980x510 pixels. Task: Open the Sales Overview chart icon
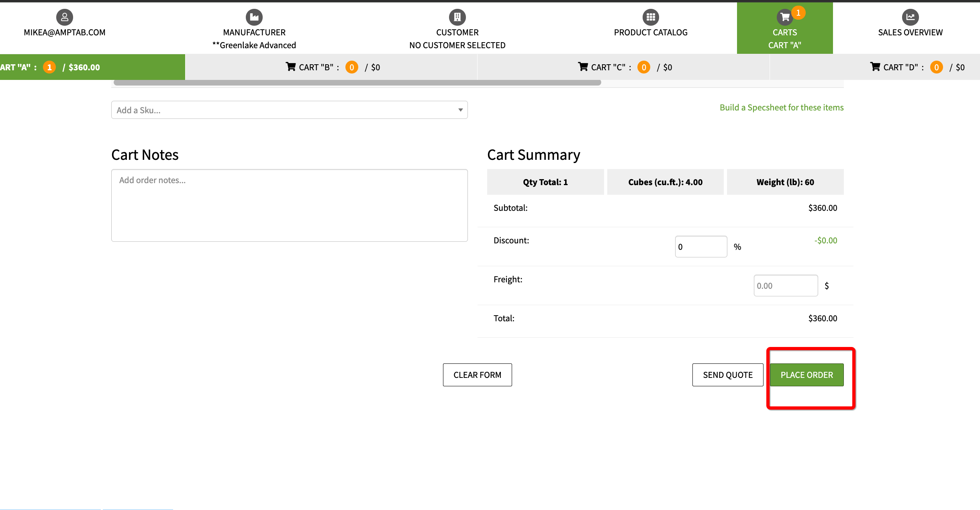910,17
